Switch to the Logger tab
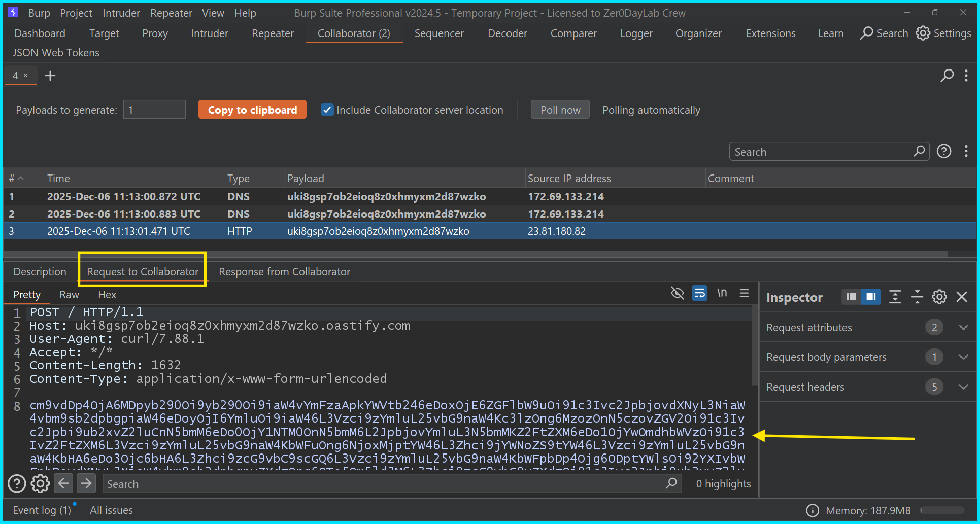 (636, 33)
